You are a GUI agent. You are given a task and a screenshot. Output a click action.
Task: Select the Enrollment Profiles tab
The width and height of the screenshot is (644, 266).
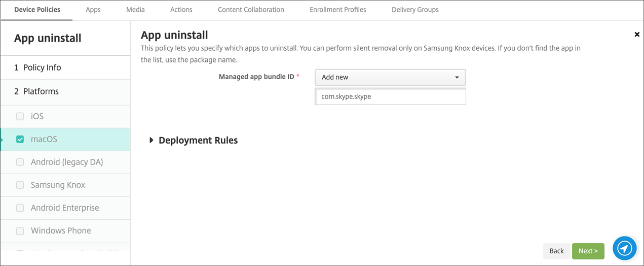pos(337,10)
